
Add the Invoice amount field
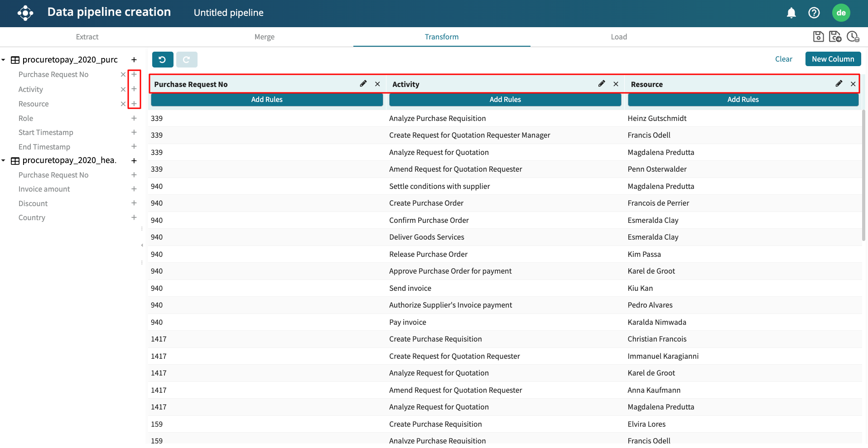pyautogui.click(x=134, y=189)
